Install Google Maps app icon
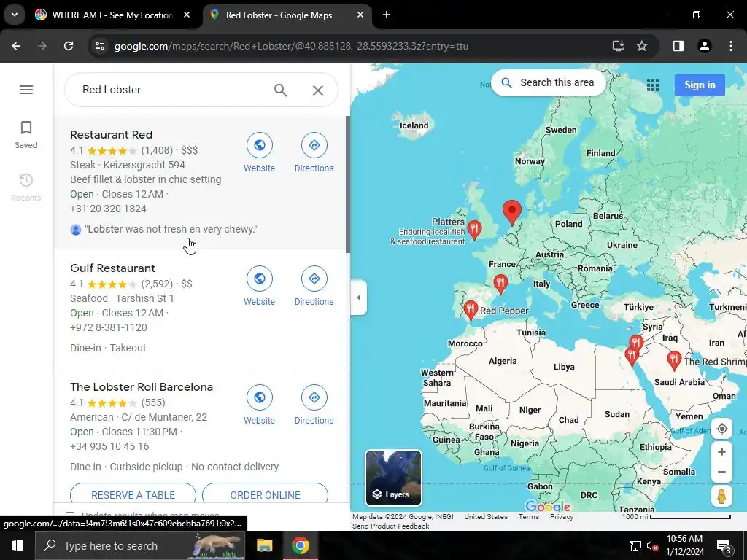The width and height of the screenshot is (747, 560). (x=618, y=46)
